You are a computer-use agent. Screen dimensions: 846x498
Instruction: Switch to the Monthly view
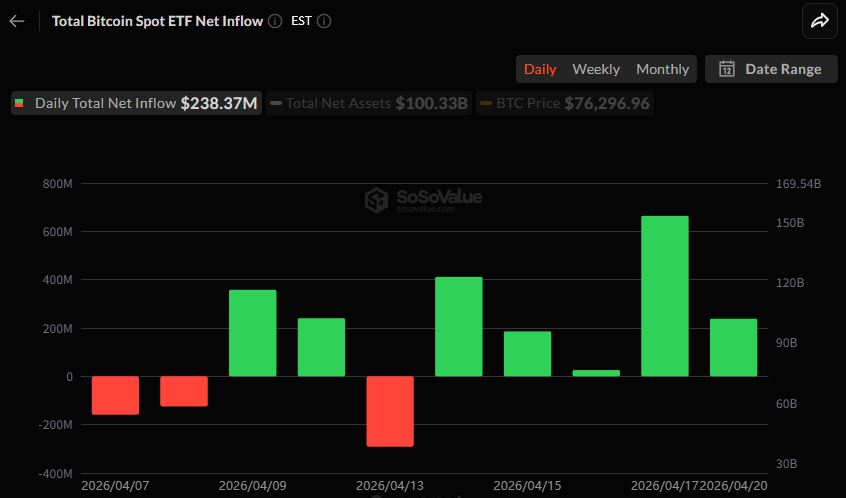(662, 69)
